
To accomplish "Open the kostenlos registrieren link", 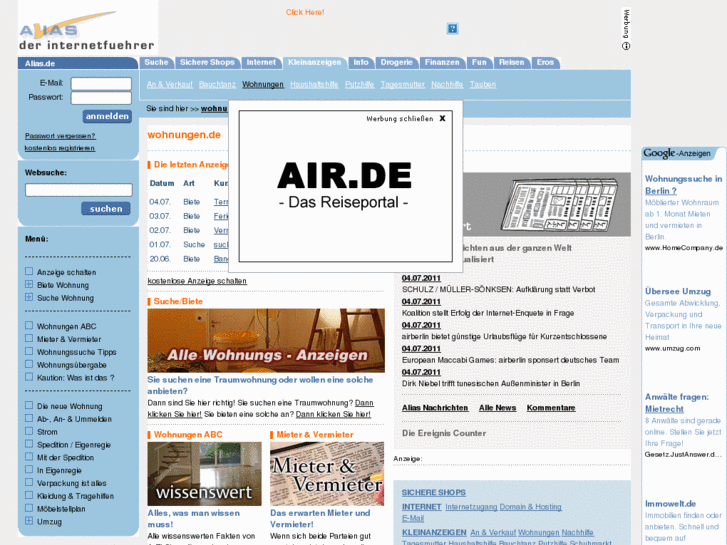I will (60, 148).
